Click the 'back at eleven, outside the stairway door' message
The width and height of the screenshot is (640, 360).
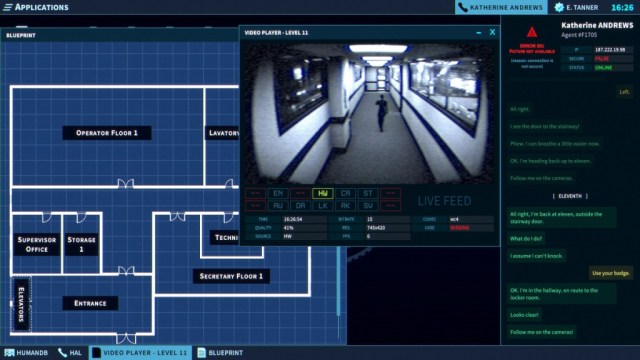point(562,218)
